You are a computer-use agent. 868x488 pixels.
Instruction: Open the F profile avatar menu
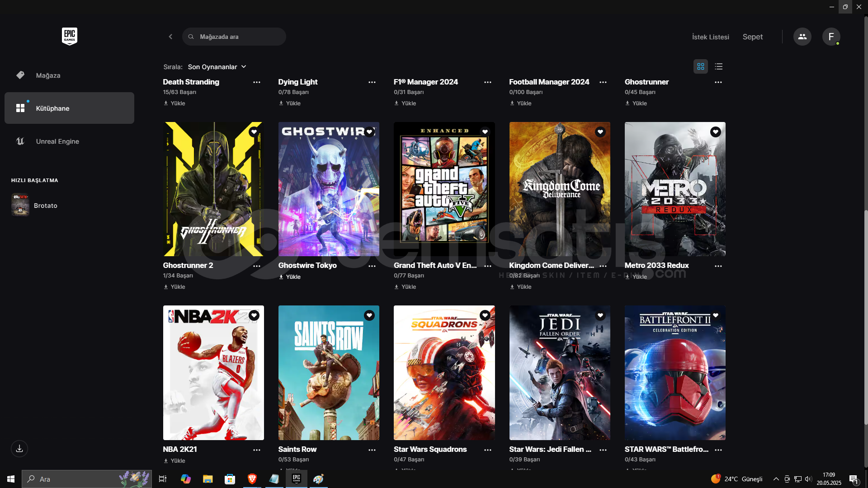click(831, 37)
